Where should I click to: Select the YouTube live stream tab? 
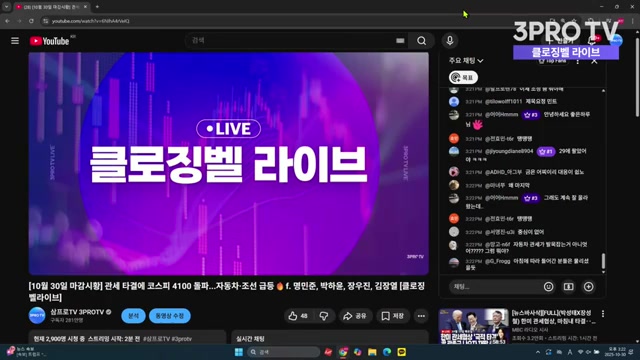[x=51, y=7]
